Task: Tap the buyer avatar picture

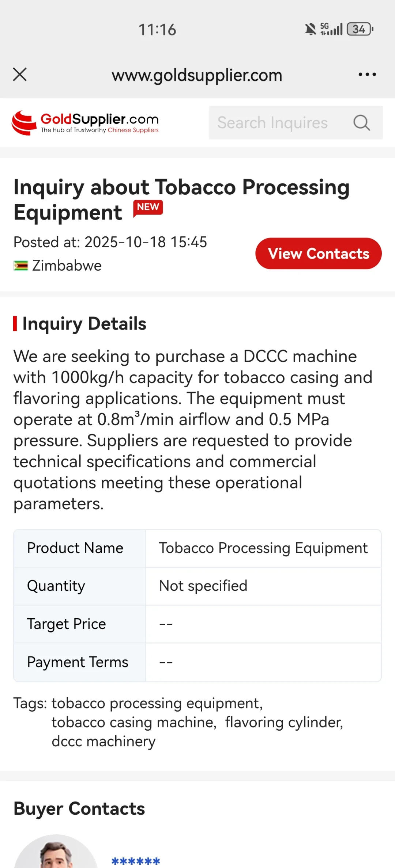Action: [56, 853]
